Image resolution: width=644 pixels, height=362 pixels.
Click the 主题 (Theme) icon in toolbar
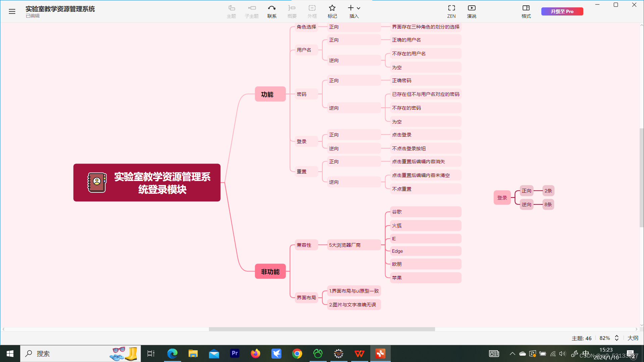click(231, 11)
